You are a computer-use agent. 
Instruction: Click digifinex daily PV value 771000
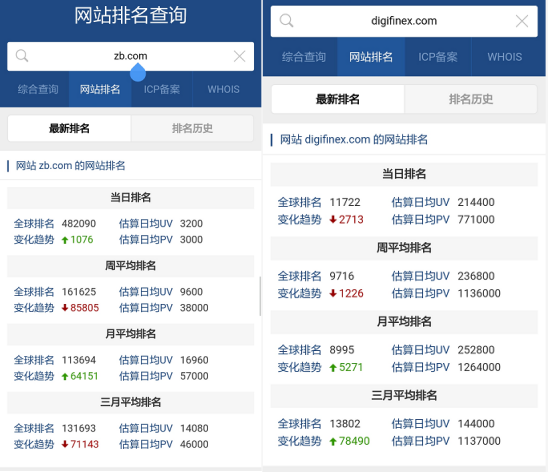[x=476, y=220]
